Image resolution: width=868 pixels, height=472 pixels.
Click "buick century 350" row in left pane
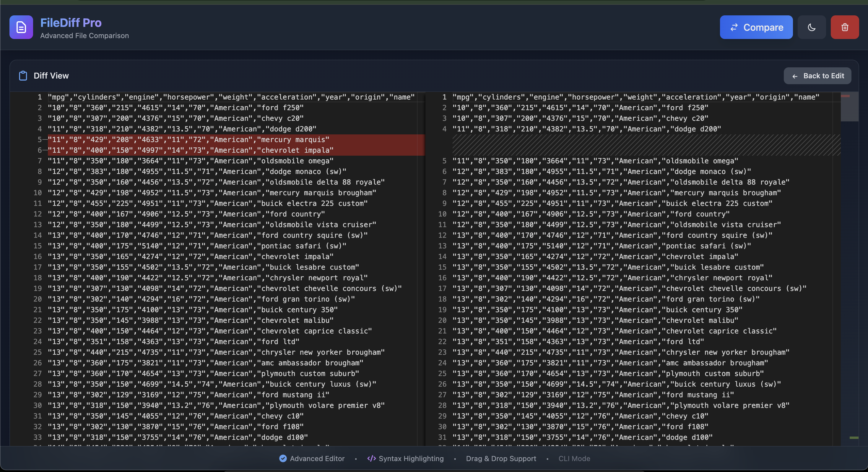193,310
